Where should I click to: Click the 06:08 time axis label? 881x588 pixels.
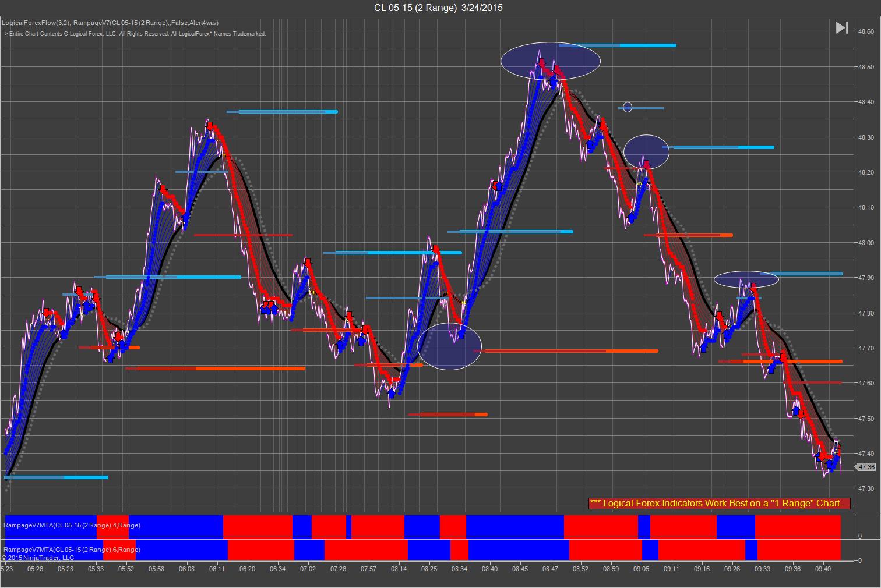(x=187, y=569)
